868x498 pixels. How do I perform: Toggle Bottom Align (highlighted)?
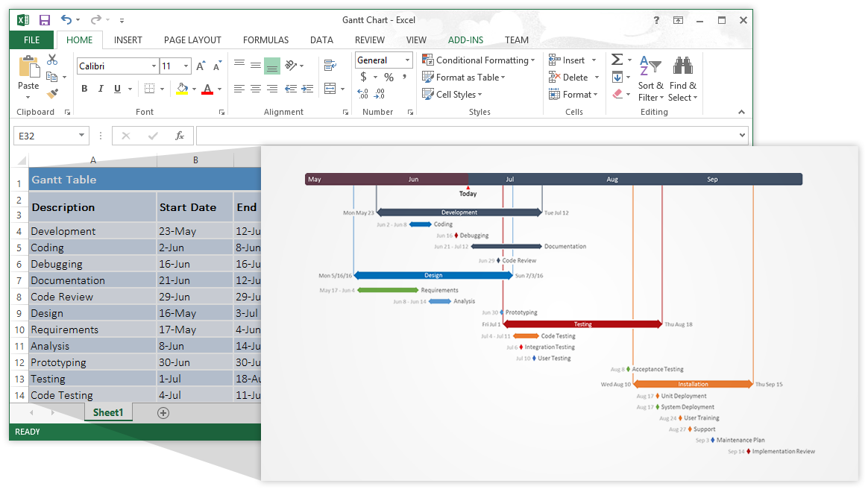[271, 66]
